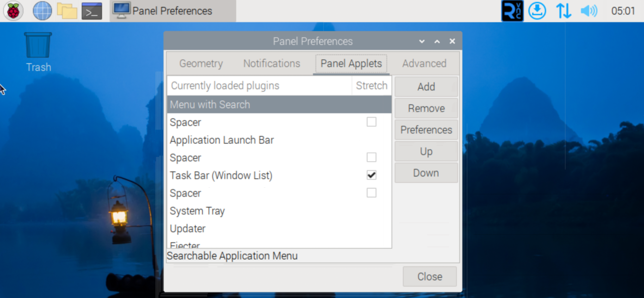Move plugin with the Up button
Screen dimensions: 644x298
pyautogui.click(x=426, y=152)
